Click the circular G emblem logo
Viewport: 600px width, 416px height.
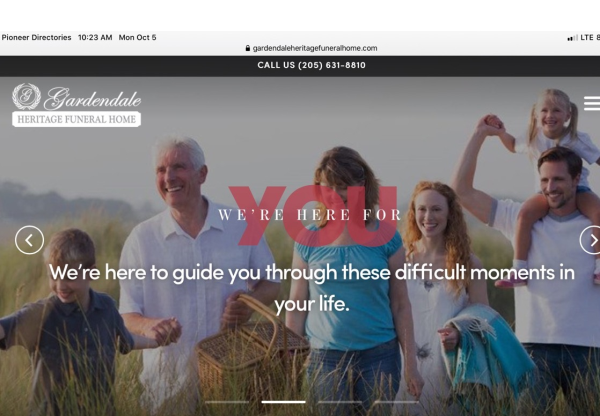[26, 96]
